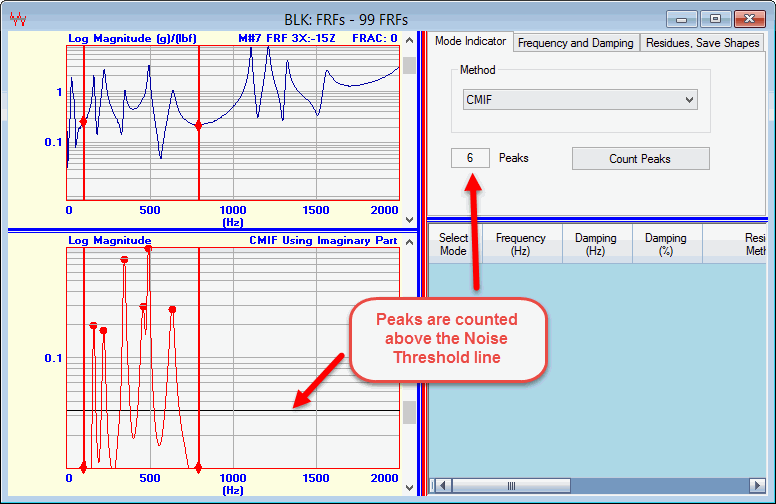Click the Count Peaks button
The image size is (776, 504).
[640, 158]
